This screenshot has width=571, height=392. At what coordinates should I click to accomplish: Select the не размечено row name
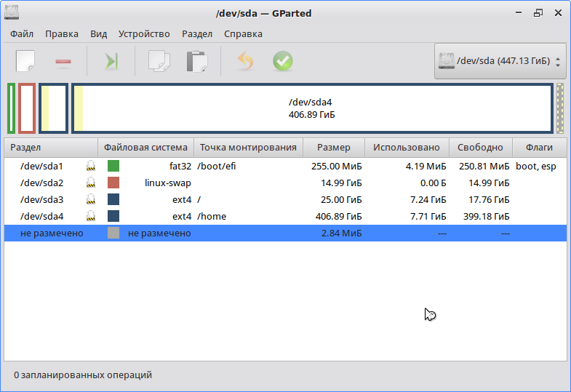click(x=52, y=233)
